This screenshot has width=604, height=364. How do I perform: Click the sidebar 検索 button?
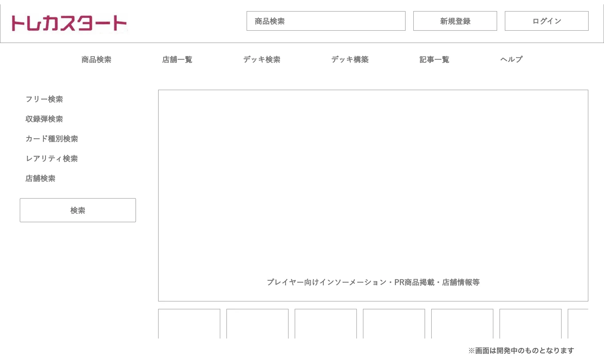tap(78, 210)
